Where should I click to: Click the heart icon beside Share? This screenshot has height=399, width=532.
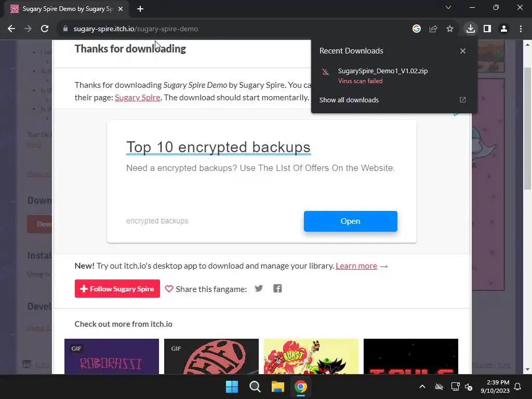(x=169, y=289)
